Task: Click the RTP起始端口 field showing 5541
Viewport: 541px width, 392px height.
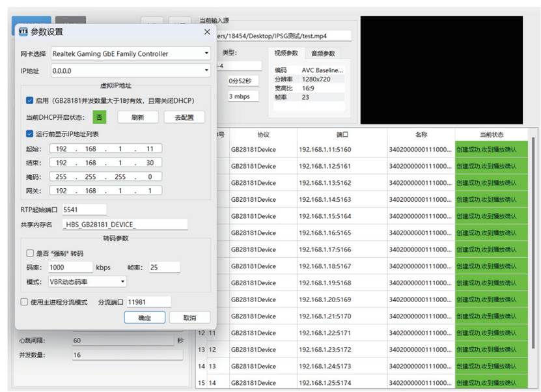Action: click(x=84, y=210)
